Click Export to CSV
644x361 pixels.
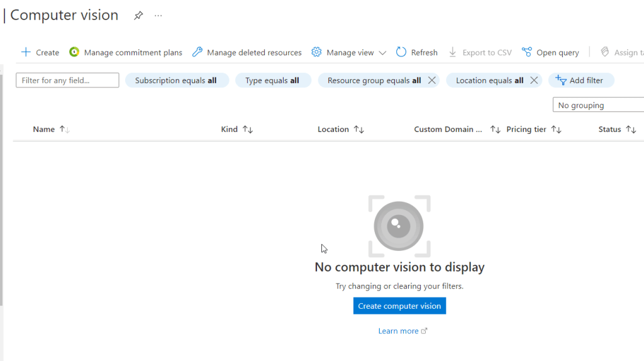tap(480, 52)
